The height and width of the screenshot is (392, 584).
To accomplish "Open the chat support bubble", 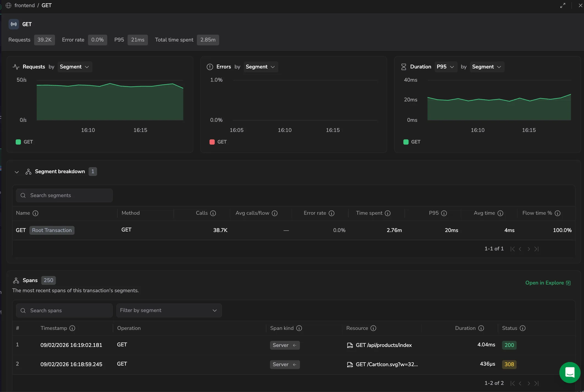I will [x=570, y=372].
